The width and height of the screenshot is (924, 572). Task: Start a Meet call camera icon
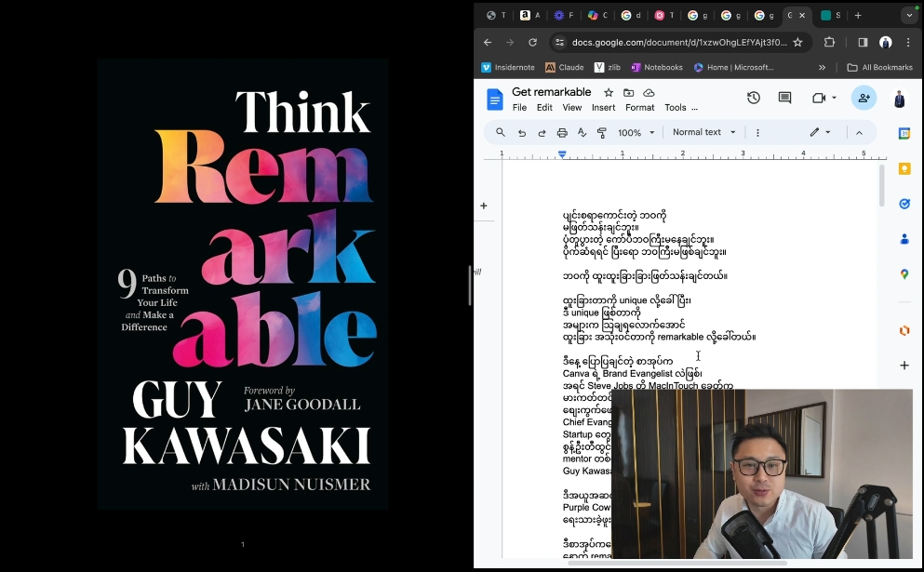[819, 98]
